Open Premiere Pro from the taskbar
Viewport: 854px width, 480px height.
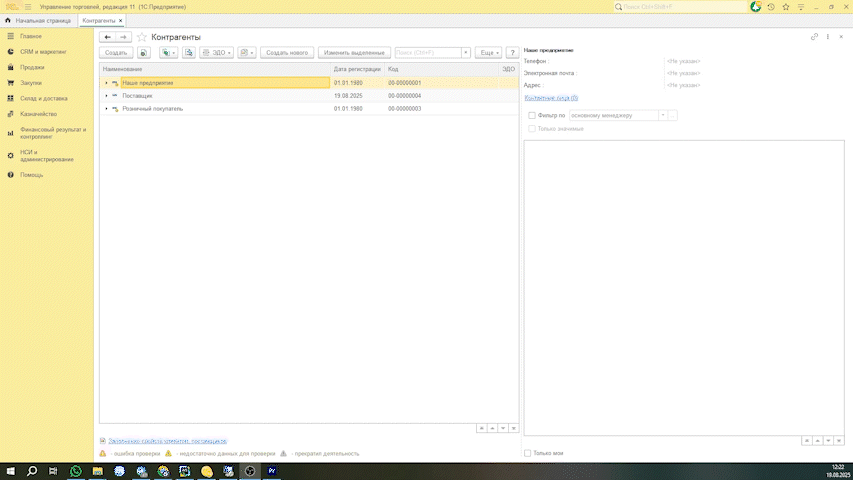272,471
